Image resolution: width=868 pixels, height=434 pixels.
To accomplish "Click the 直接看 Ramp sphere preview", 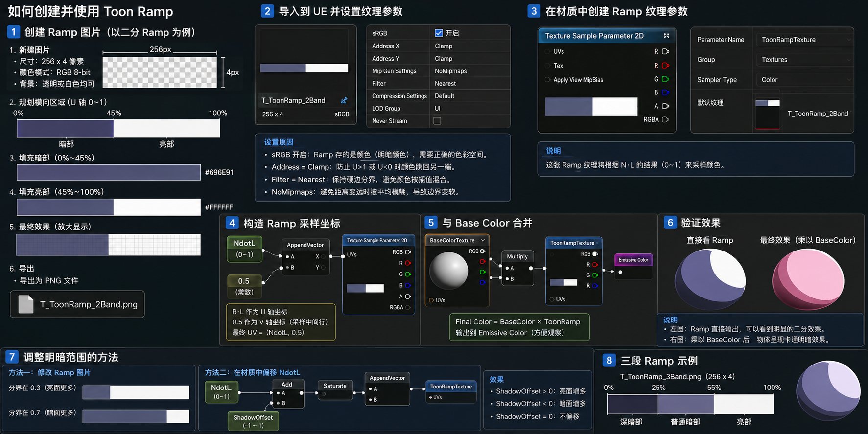I will pyautogui.click(x=709, y=280).
